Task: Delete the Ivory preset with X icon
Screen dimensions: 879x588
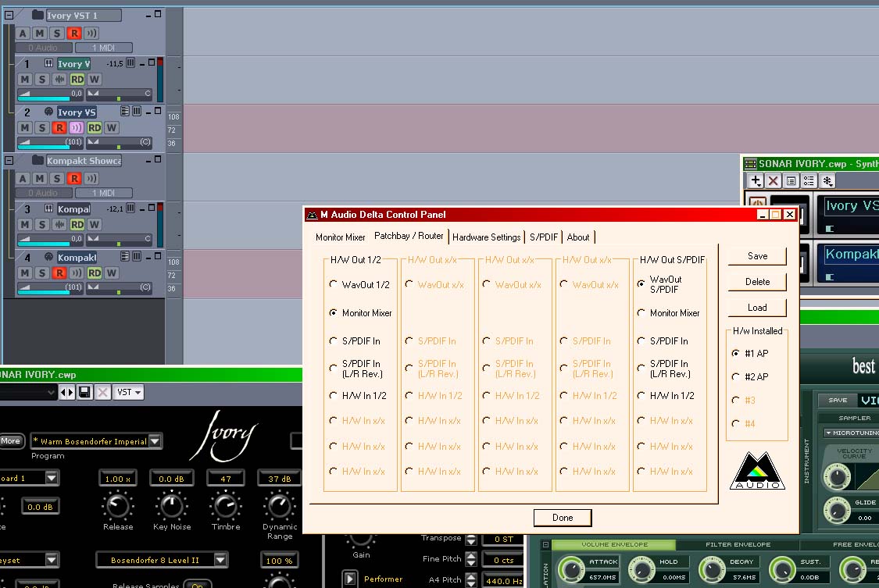Action: point(102,392)
